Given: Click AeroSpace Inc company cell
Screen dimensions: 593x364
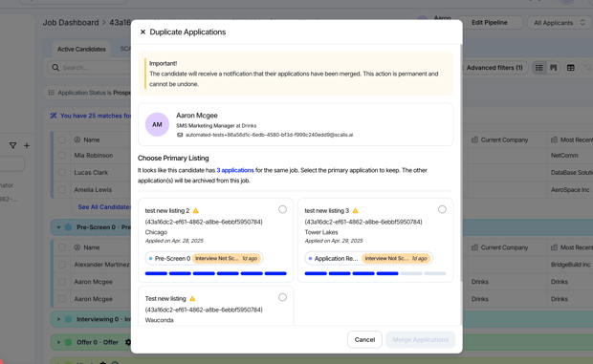Looking at the screenshot, I should tap(570, 189).
